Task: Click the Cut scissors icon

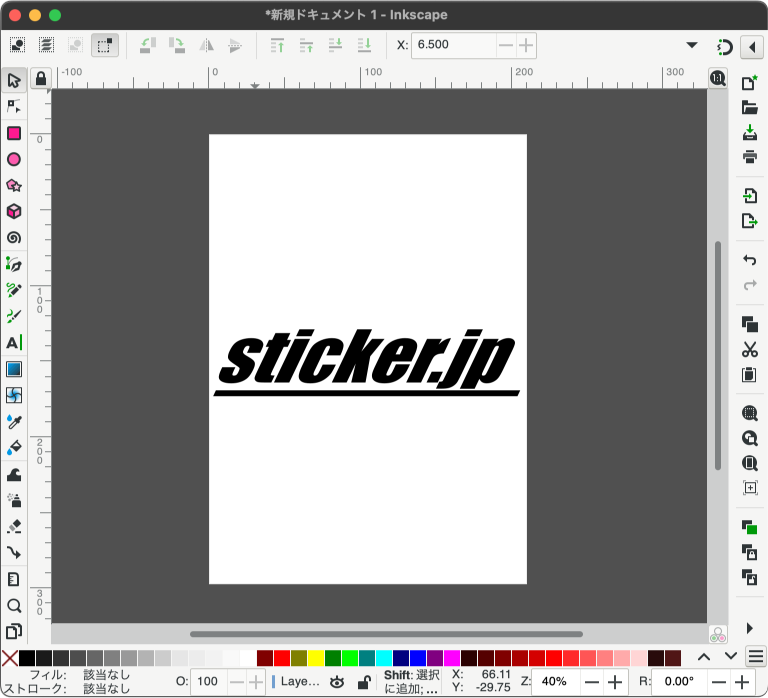Action: 749,350
